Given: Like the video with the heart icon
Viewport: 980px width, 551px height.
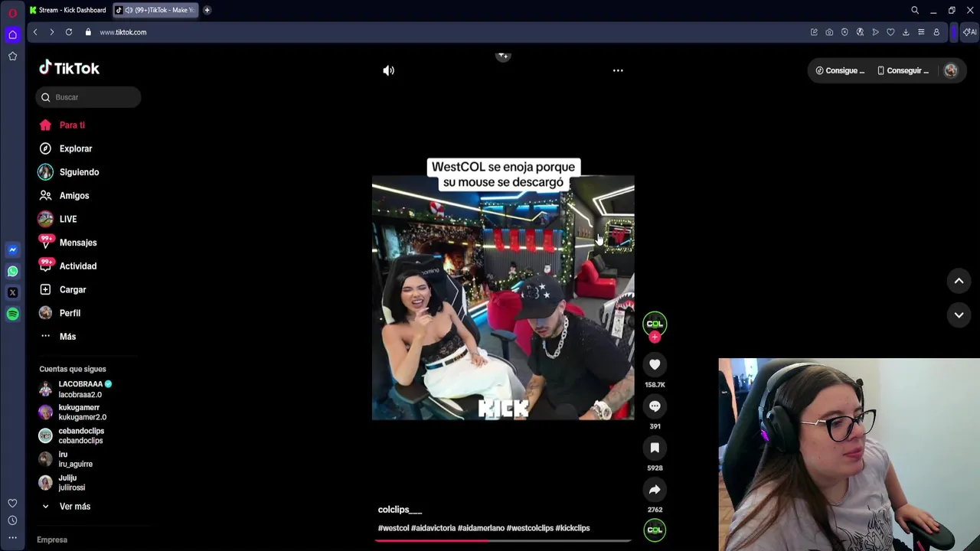Looking at the screenshot, I should click(x=655, y=365).
